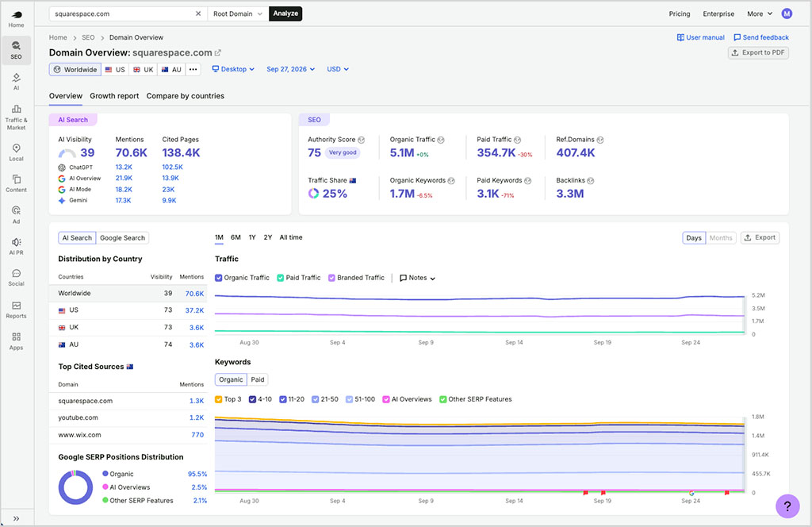Select Google Search distribution tab
This screenshot has width=812, height=527.
click(x=122, y=238)
